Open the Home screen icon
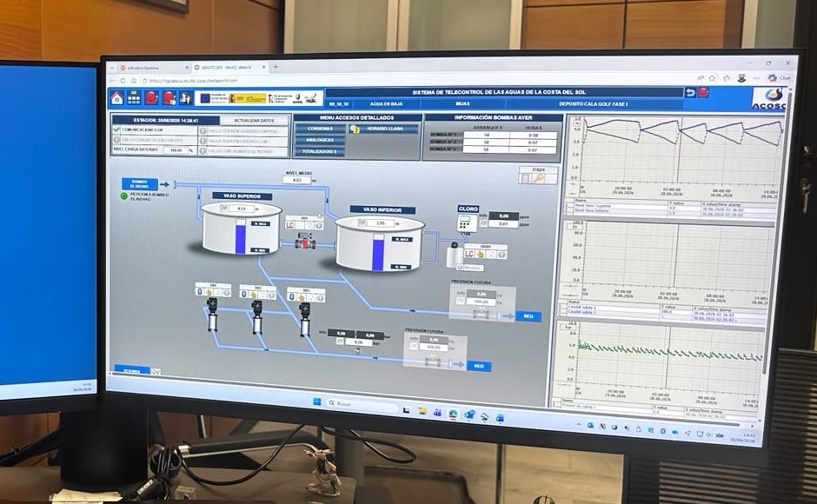This screenshot has height=504, width=817. pos(116,97)
